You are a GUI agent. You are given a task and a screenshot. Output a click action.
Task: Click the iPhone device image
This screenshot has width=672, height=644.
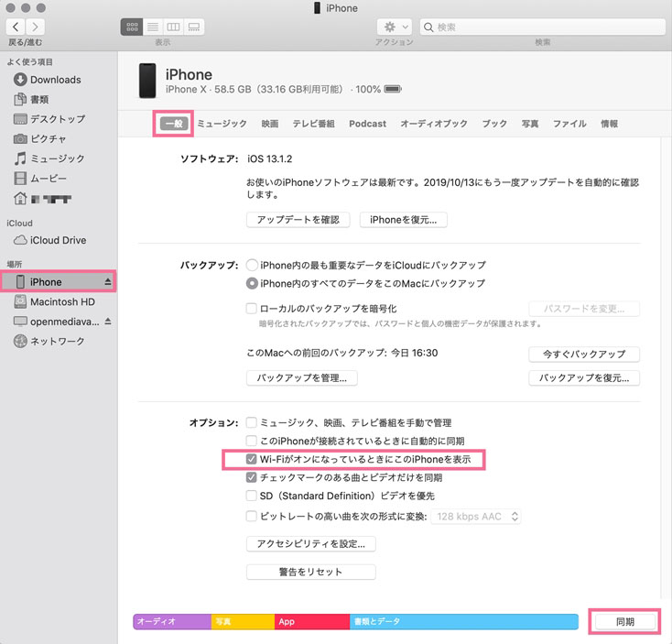click(147, 81)
